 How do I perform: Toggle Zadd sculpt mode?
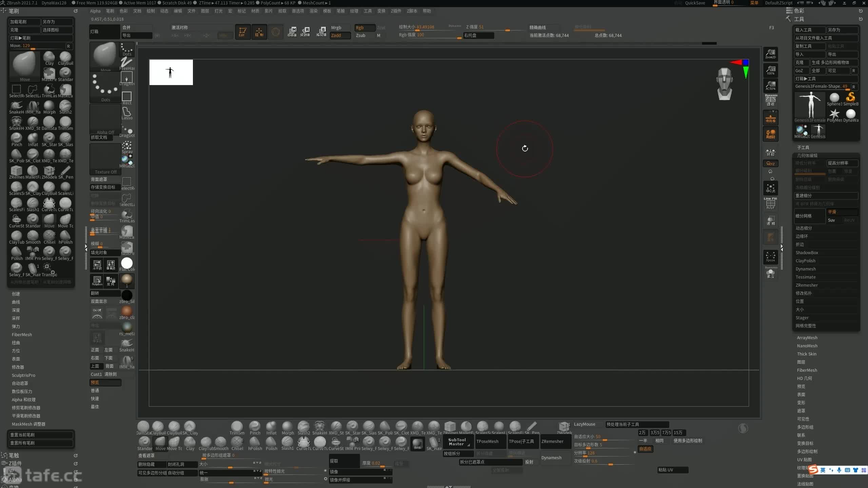coord(340,36)
